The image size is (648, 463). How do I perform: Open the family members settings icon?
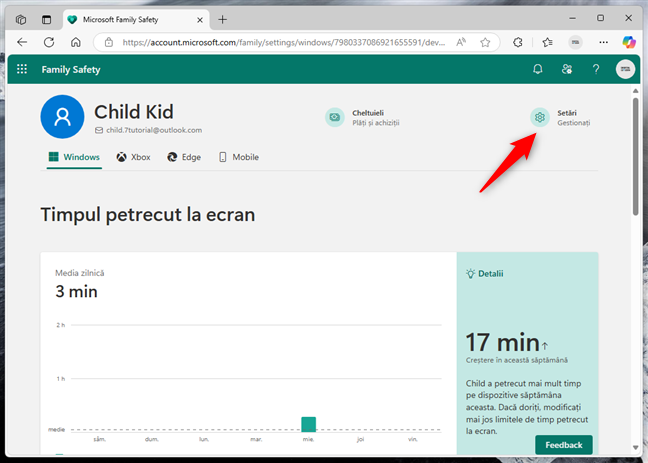(x=567, y=69)
